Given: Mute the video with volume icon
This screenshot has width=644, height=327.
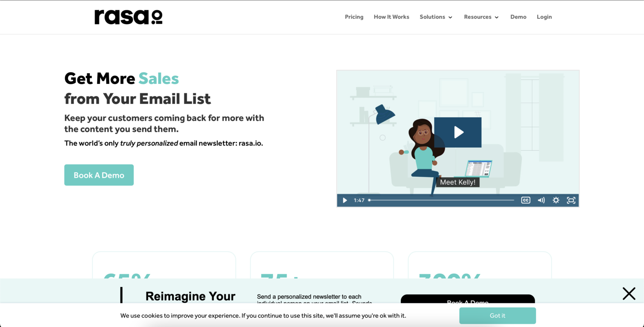Looking at the screenshot, I should click(x=541, y=200).
